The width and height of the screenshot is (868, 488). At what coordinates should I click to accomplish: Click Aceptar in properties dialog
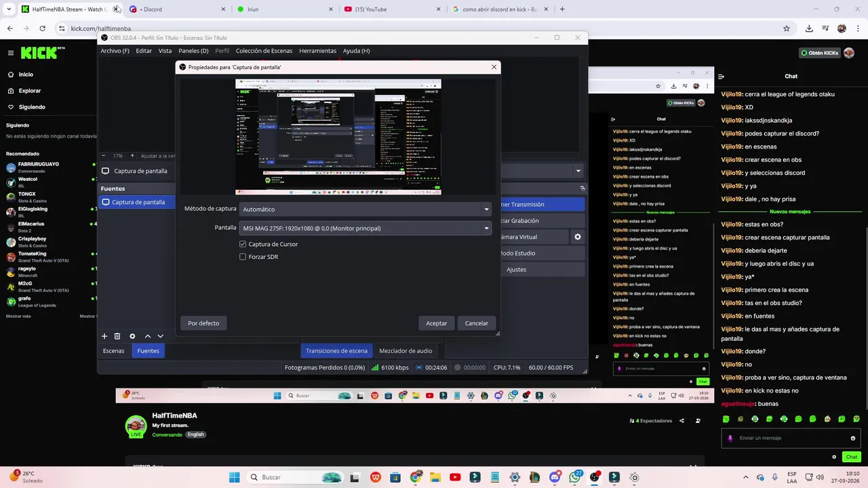(x=437, y=323)
